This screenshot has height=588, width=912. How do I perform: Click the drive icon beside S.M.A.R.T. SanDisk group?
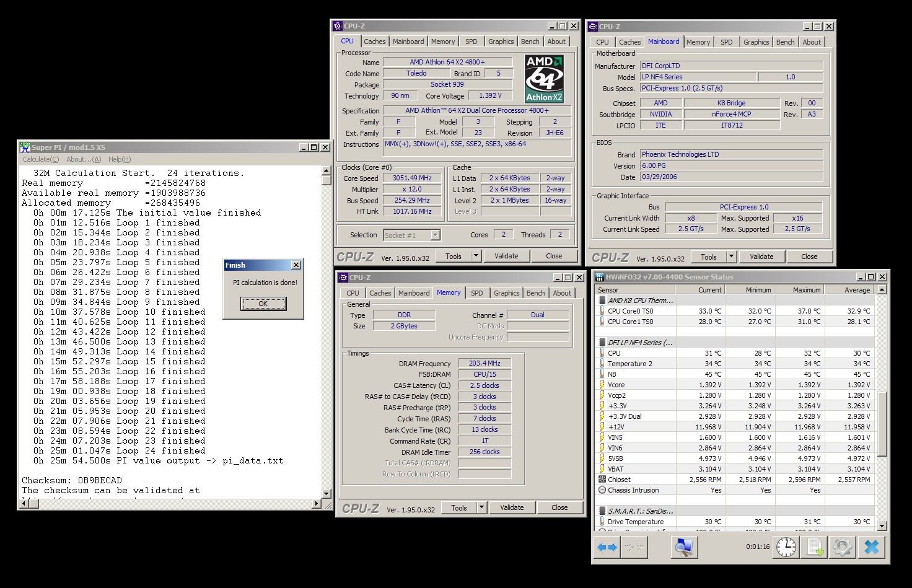pos(602,511)
